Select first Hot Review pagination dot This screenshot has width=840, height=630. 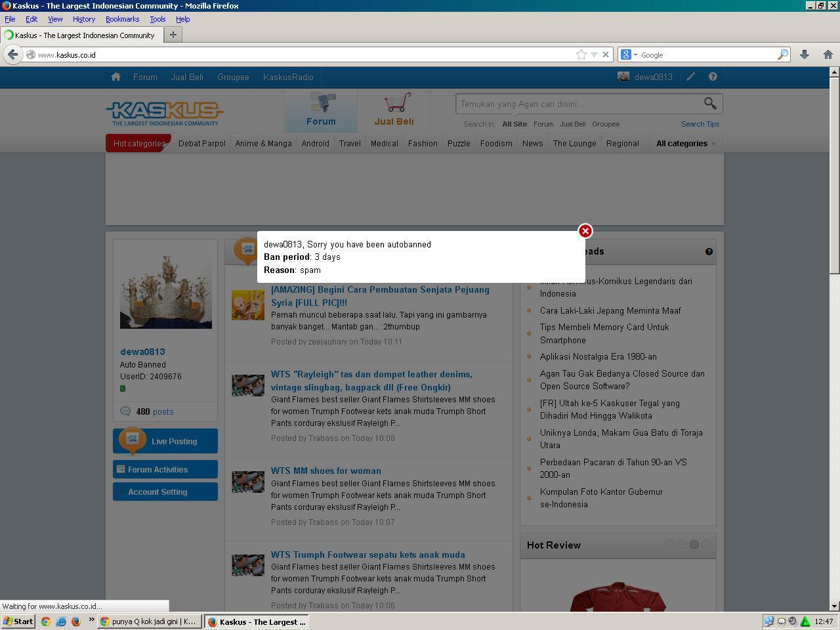(x=670, y=545)
